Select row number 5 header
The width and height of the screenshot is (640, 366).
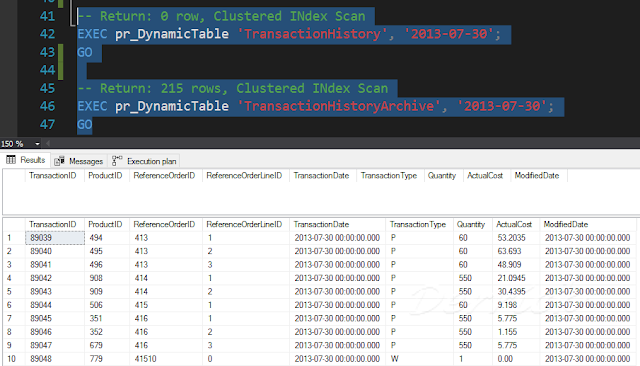click(9, 292)
